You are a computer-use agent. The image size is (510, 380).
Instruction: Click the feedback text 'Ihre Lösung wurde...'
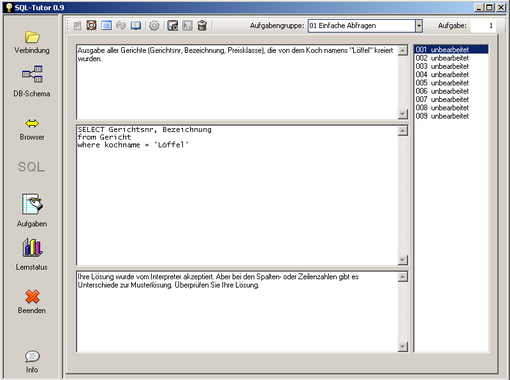(218, 281)
